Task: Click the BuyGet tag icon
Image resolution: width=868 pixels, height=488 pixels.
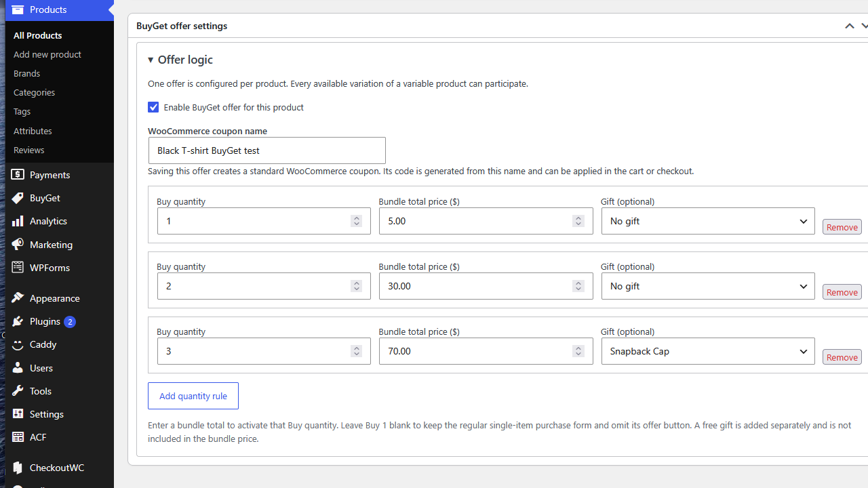Action: point(18,198)
